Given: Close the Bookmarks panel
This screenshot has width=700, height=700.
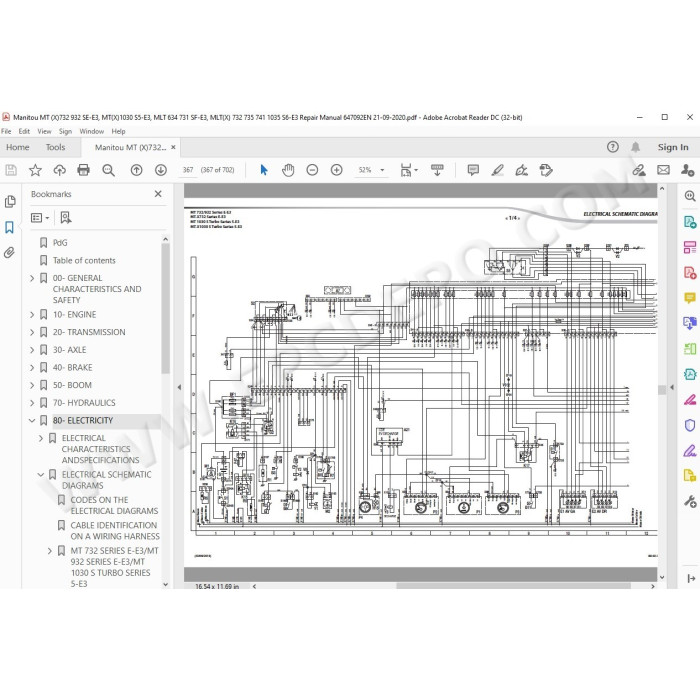Looking at the screenshot, I should coord(158,194).
